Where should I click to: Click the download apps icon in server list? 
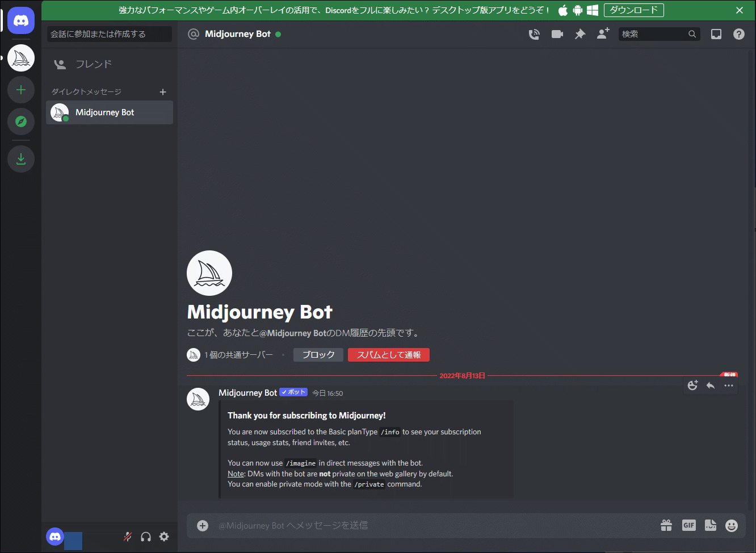[x=21, y=159]
